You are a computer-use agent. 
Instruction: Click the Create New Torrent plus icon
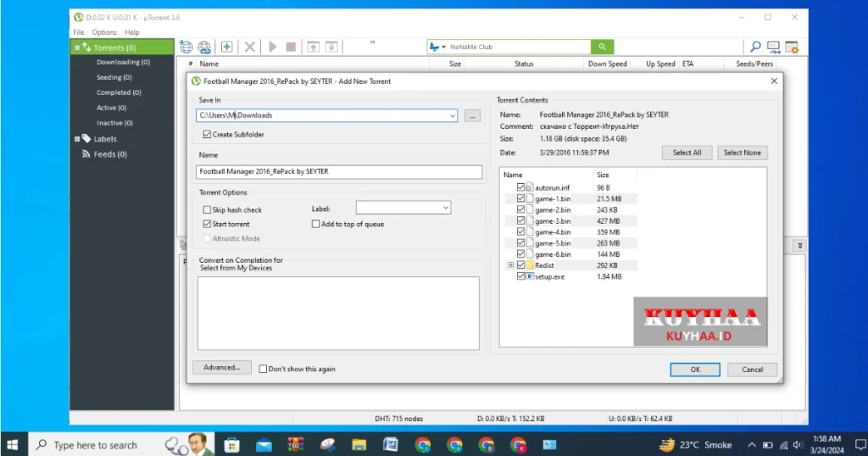pos(226,47)
